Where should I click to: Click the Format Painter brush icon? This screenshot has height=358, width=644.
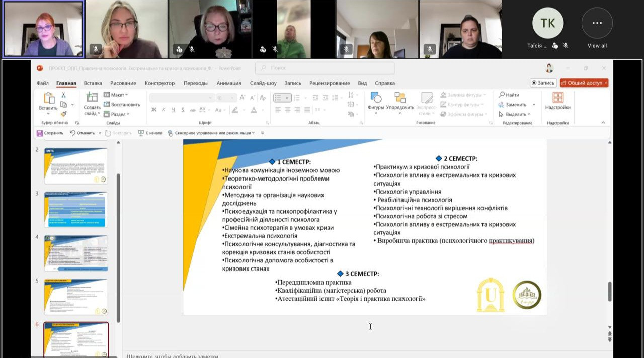pyautogui.click(x=64, y=114)
